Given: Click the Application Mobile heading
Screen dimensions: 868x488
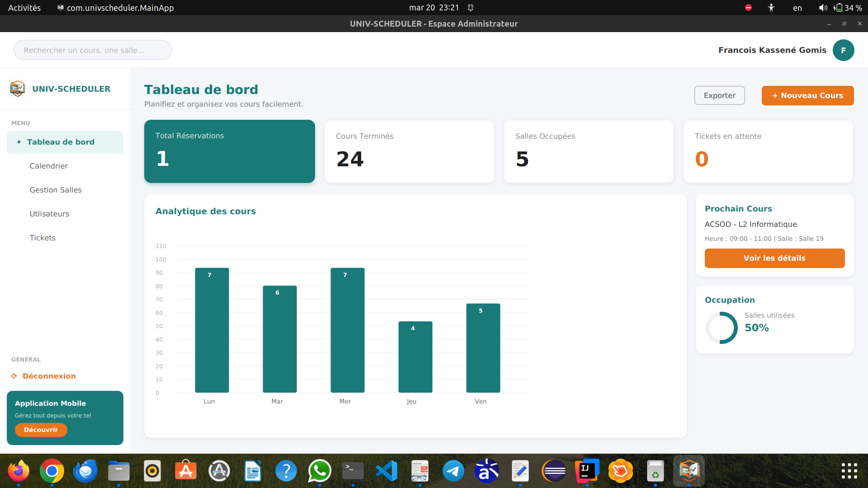Looking at the screenshot, I should [50, 403].
